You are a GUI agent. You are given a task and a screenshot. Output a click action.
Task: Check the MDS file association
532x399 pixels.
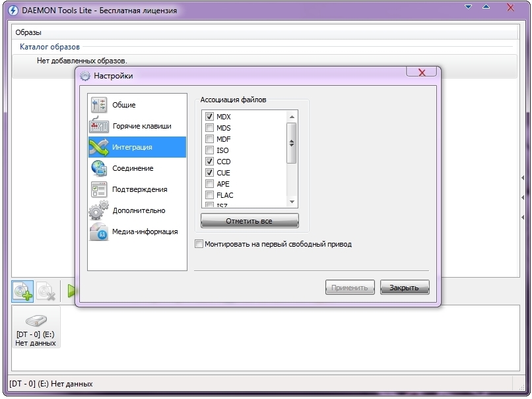(209, 128)
